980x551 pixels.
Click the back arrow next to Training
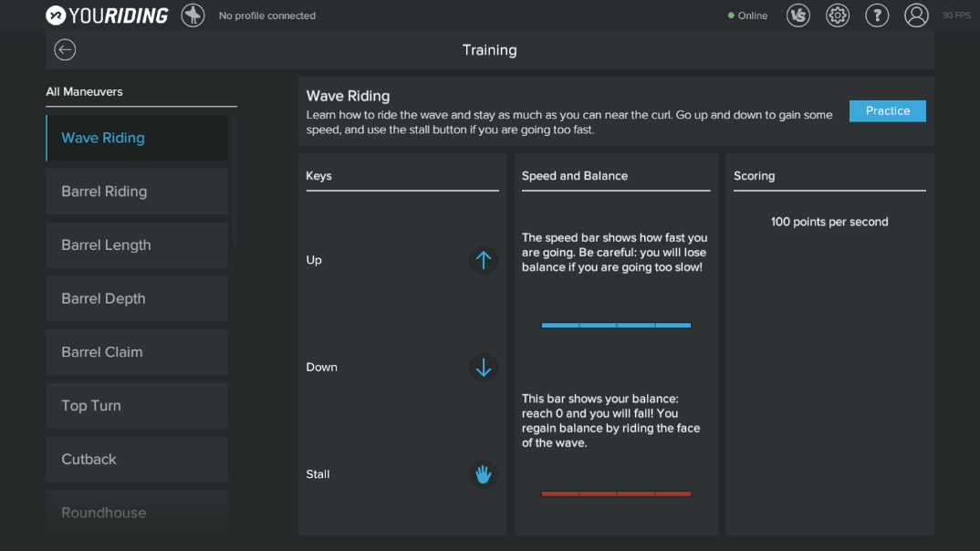click(65, 50)
